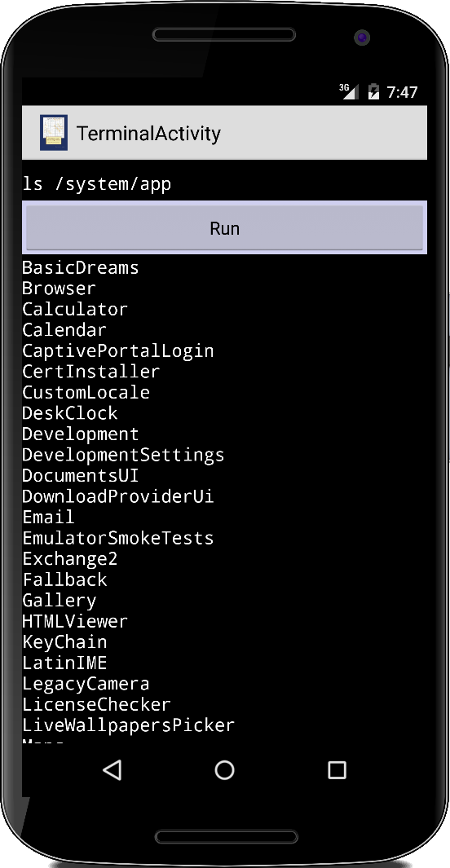The width and height of the screenshot is (450, 868).
Task: Tap the LiveWallpapersPicker entry
Action: (x=129, y=725)
